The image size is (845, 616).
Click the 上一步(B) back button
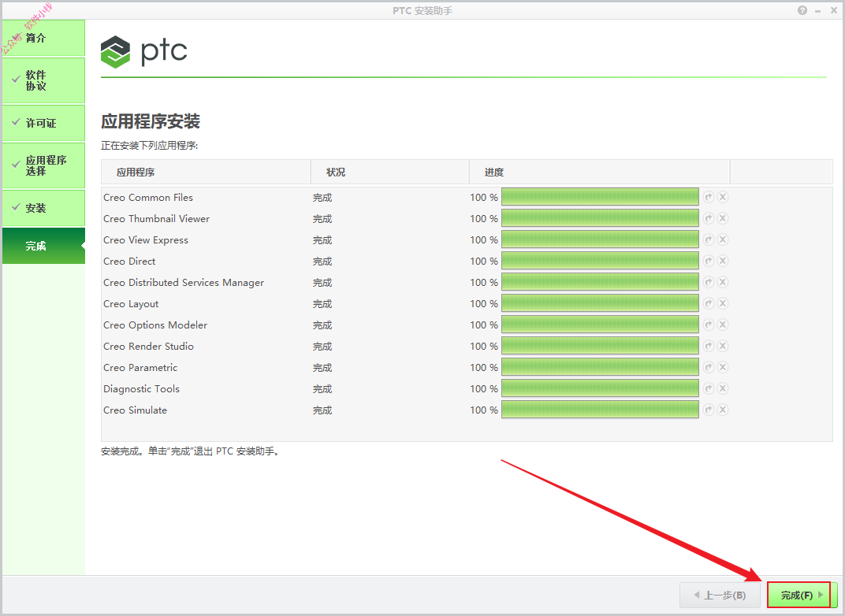(x=720, y=595)
